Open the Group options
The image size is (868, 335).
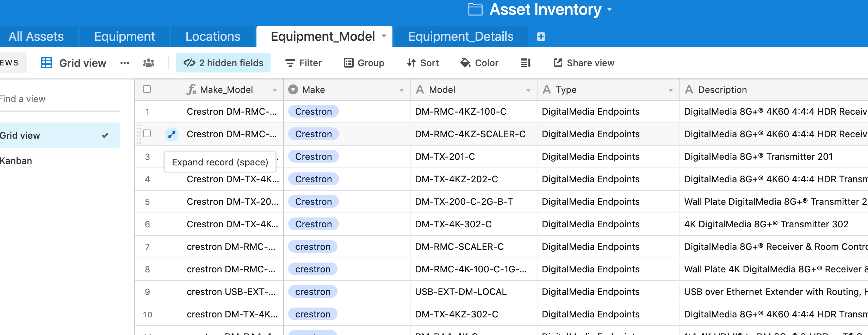tap(364, 63)
